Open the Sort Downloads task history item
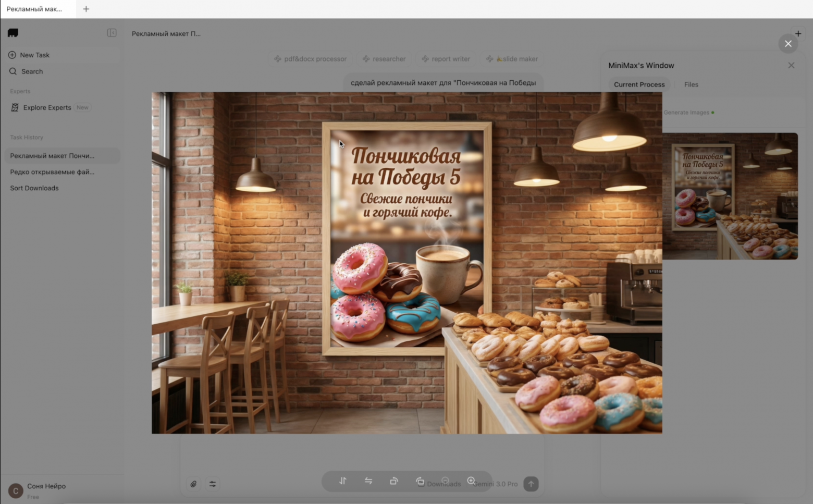 (34, 188)
